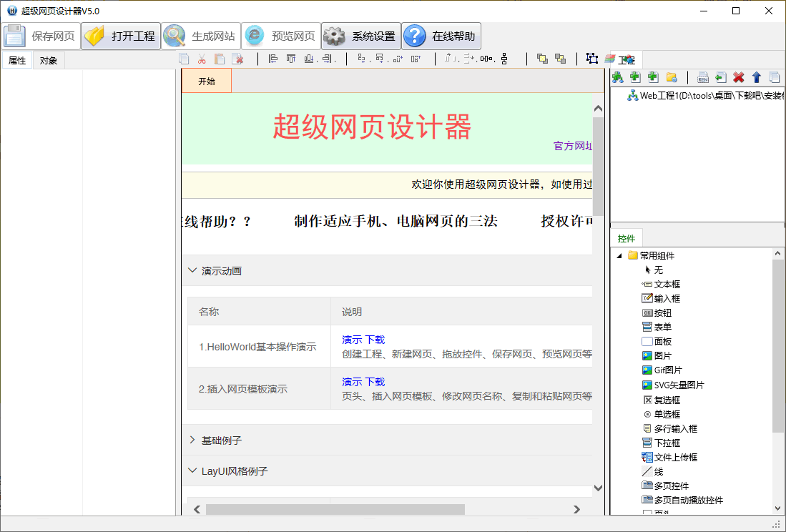Align selected controls to right edge
The width and height of the screenshot is (786, 532).
[x=327, y=59]
